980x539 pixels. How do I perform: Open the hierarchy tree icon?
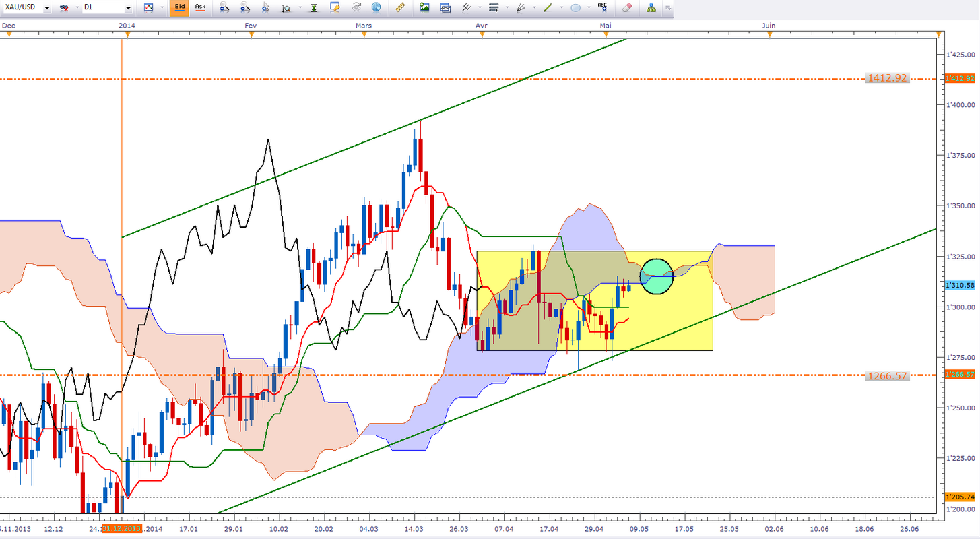coord(651,8)
